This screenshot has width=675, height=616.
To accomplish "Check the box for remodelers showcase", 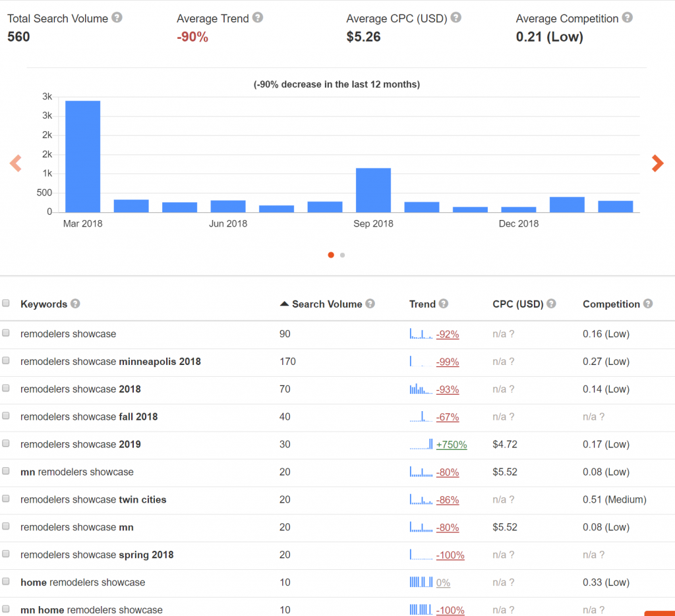I will (6, 333).
